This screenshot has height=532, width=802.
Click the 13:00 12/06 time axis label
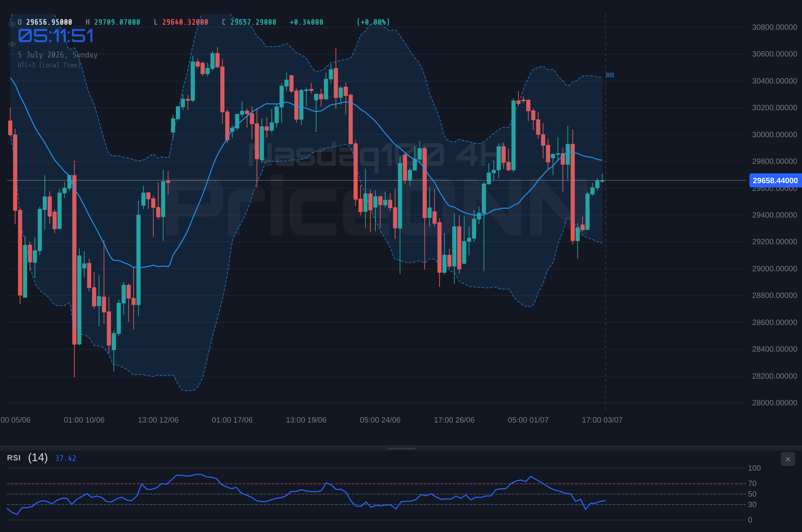pyautogui.click(x=158, y=420)
